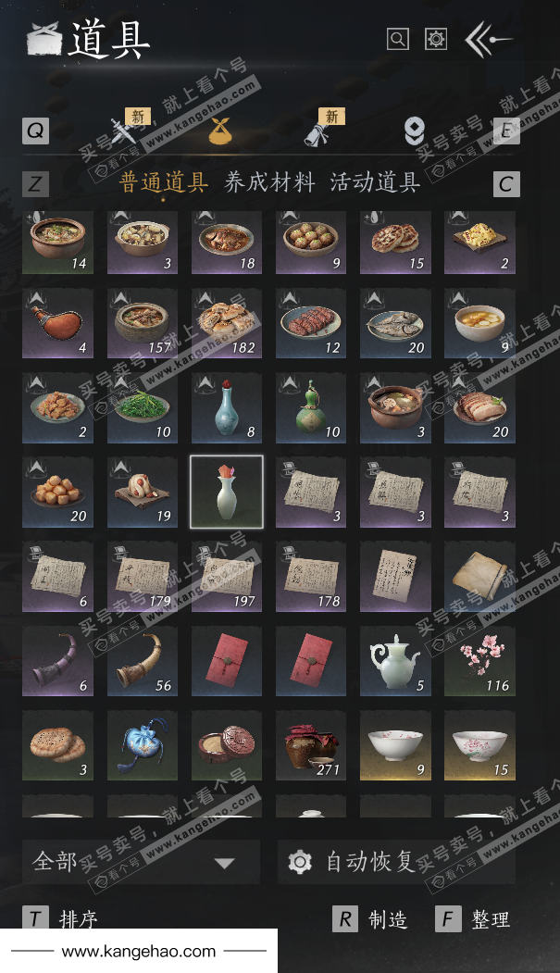560x973 pixels.
Task: Click the 排序 sort button
Action: click(60, 919)
